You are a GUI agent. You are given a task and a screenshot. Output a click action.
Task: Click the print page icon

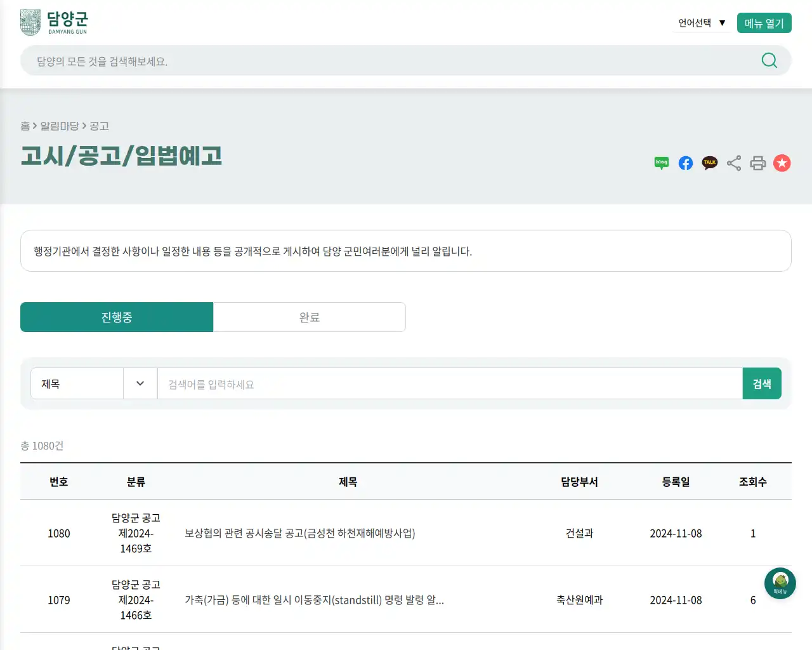(x=757, y=162)
